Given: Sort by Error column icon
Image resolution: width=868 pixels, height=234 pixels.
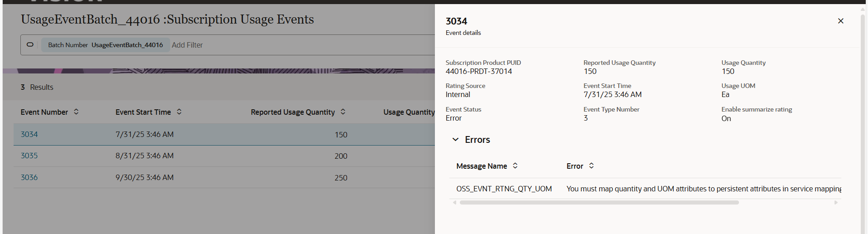Looking at the screenshot, I should [591, 166].
